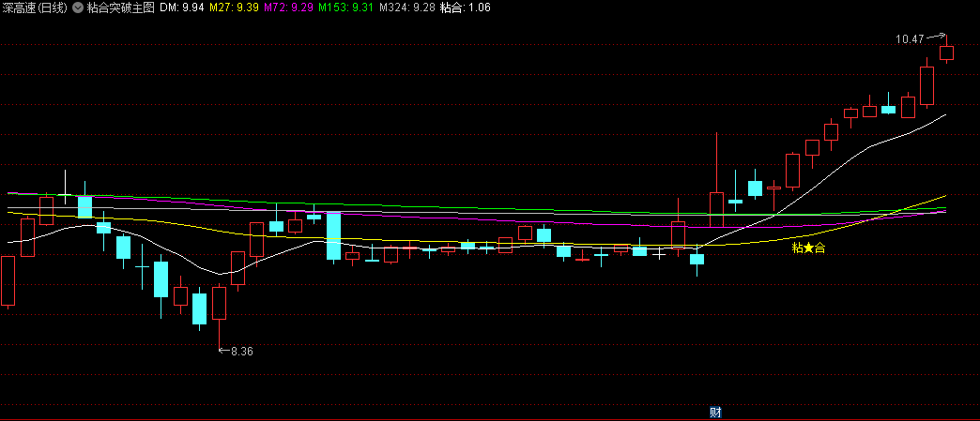Open the indicator dropdown arrow beside 深高速(日线)

[78, 8]
